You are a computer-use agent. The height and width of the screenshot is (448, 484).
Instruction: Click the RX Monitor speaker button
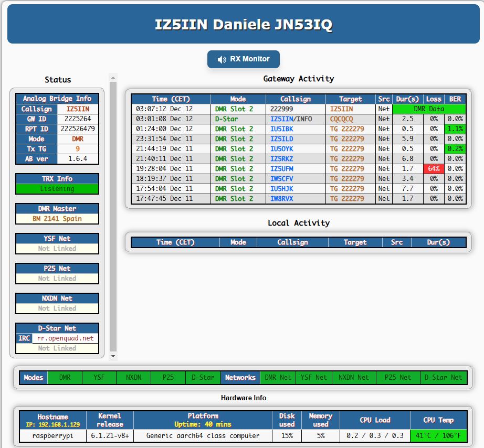pos(243,59)
